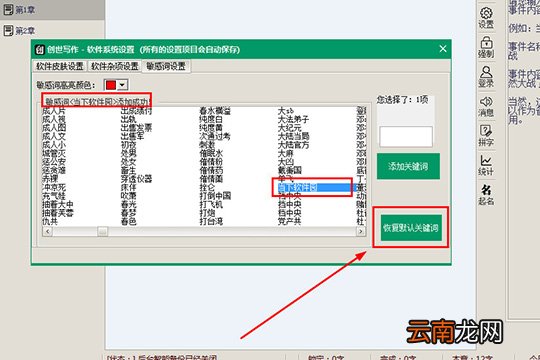Select the word 纯度黄 in list
Image resolution: width=540 pixels, height=360 pixels.
click(x=211, y=128)
